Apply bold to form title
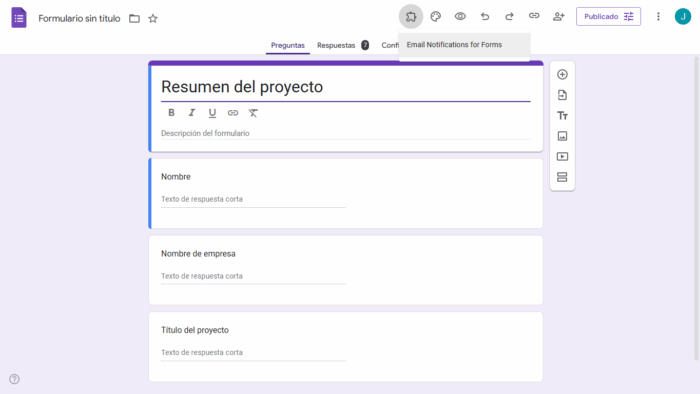 pos(171,113)
